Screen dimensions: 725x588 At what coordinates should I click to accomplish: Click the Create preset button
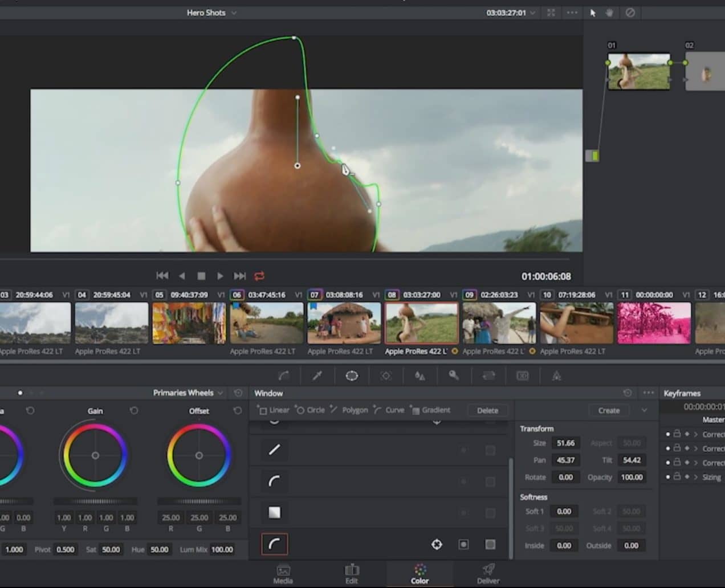(609, 410)
